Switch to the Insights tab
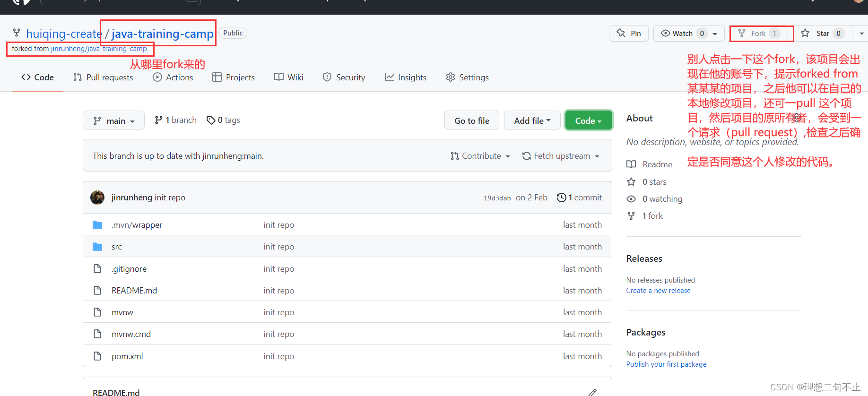Screen dimensions: 868x396 [x=406, y=77]
